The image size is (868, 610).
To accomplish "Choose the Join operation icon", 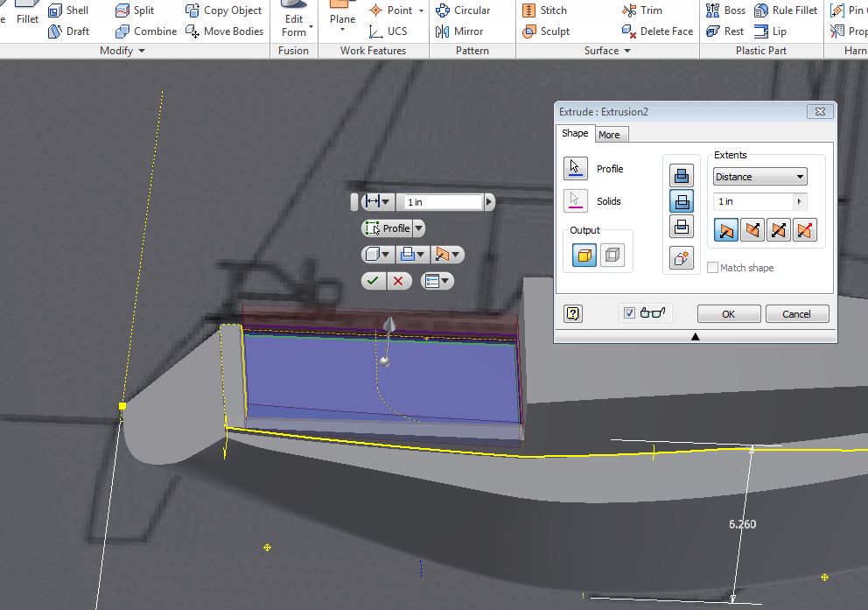I will coord(682,175).
